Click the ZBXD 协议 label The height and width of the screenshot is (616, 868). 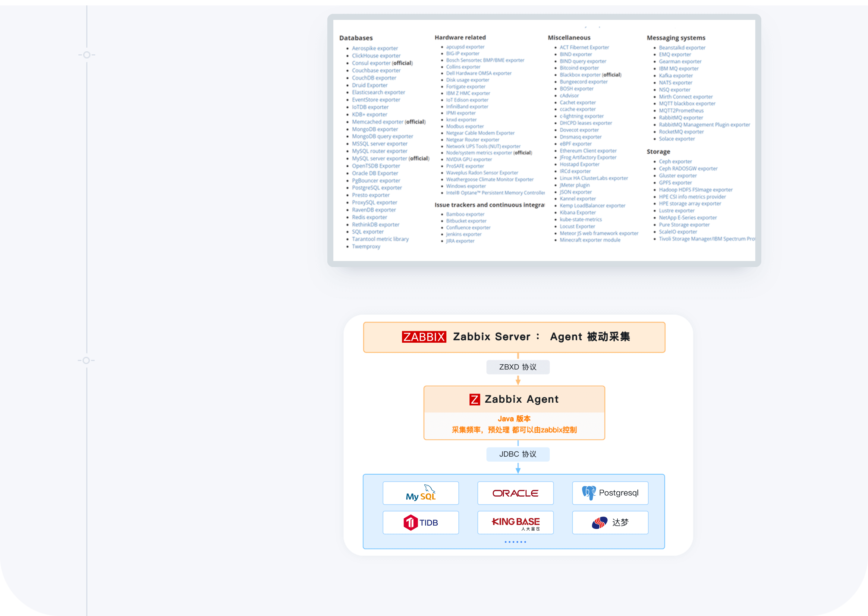coord(518,367)
